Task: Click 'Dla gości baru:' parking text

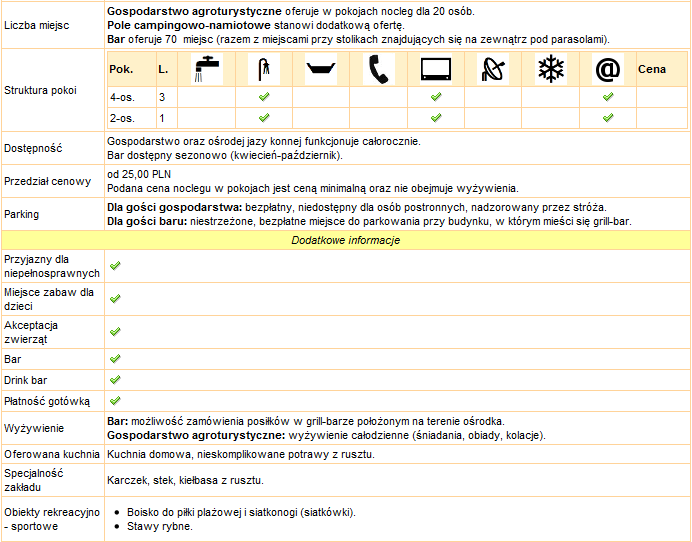Action: (147, 222)
